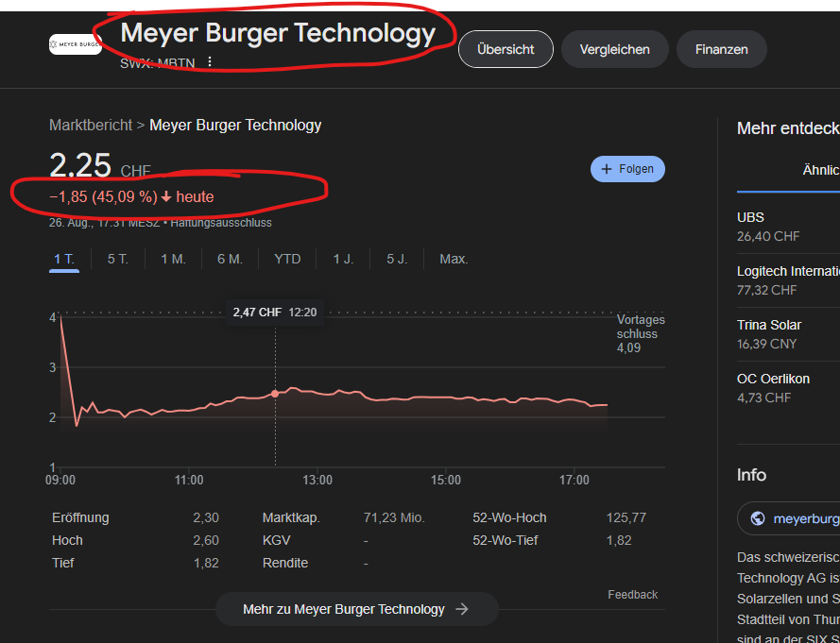Choose the YTD chart range
The height and width of the screenshot is (643, 840).
pyautogui.click(x=287, y=259)
